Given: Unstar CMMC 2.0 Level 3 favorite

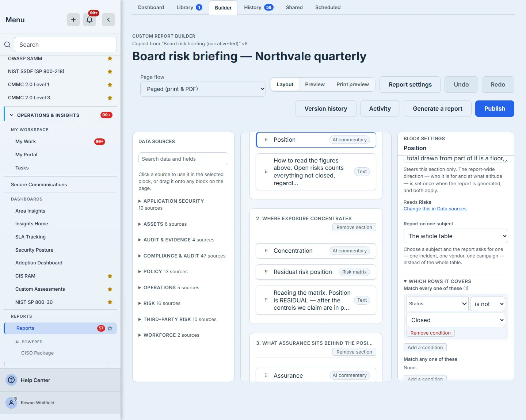Looking at the screenshot, I should 110,98.
